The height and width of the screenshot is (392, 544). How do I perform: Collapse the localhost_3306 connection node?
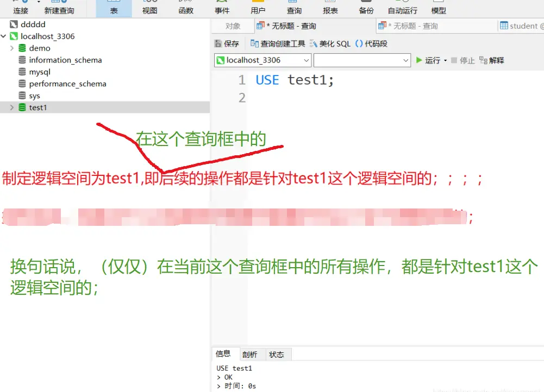tap(3, 36)
